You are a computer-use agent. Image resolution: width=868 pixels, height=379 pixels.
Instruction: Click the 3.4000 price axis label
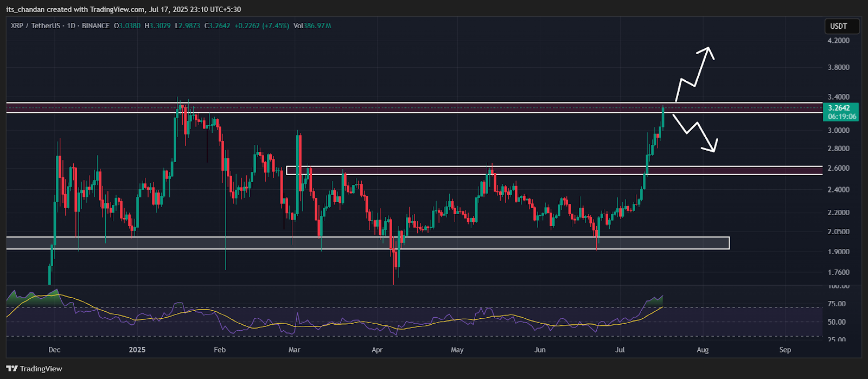(839, 97)
